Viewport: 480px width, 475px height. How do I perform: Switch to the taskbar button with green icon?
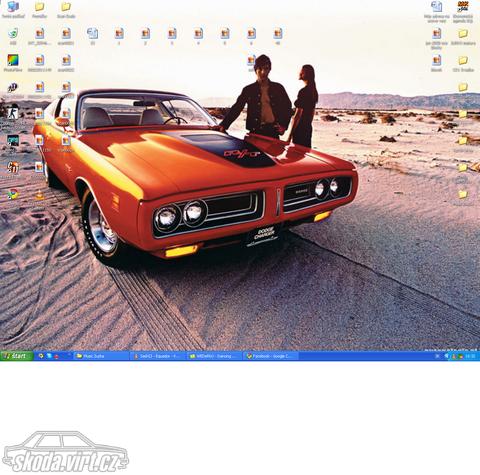coord(214,356)
